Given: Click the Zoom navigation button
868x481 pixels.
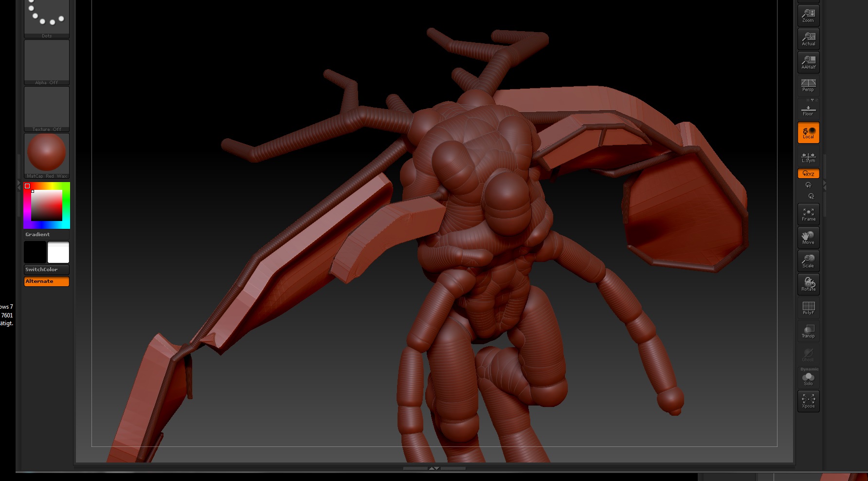Looking at the screenshot, I should [808, 16].
